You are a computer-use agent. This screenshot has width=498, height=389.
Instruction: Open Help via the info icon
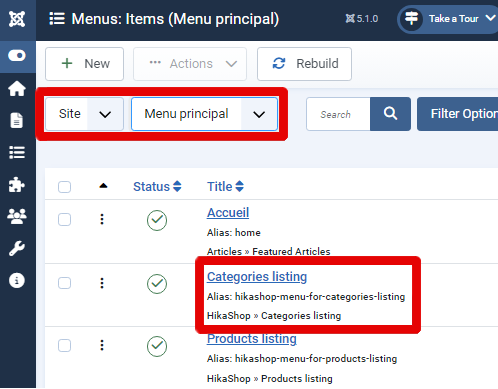(x=17, y=280)
